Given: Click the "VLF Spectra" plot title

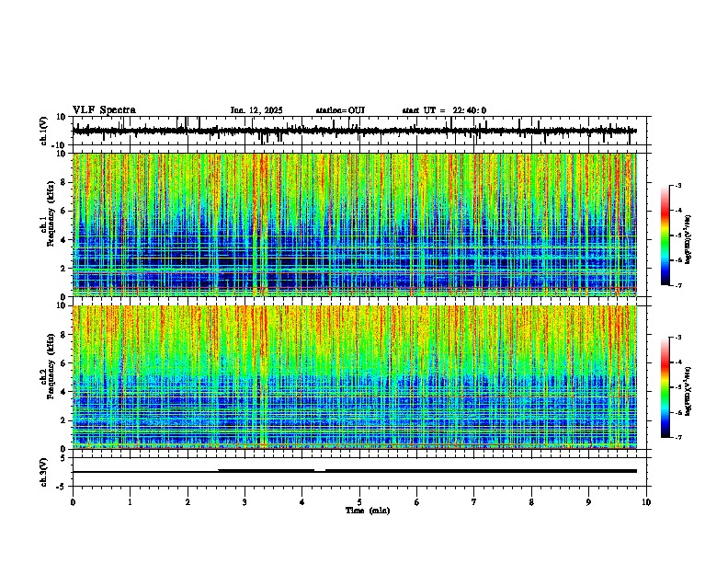Looking at the screenshot, I should click(x=104, y=110).
